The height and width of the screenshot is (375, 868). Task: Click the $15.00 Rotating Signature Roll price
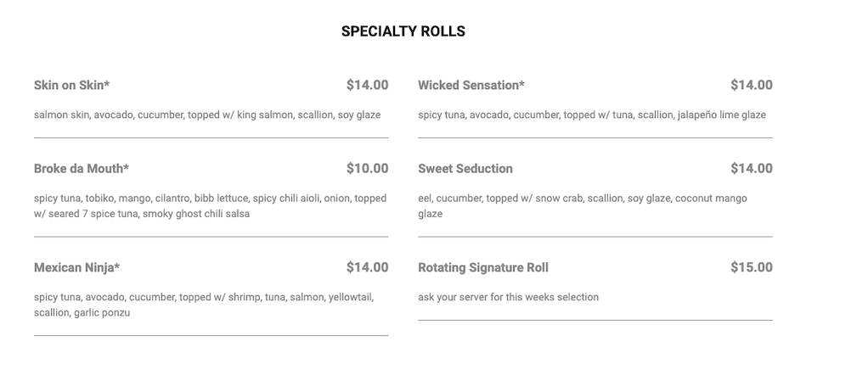click(x=751, y=267)
